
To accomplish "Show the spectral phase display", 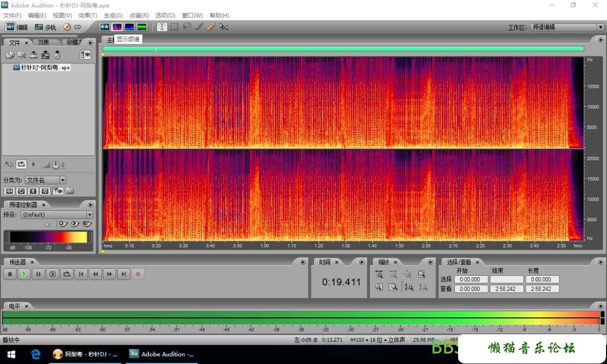I will point(142,27).
